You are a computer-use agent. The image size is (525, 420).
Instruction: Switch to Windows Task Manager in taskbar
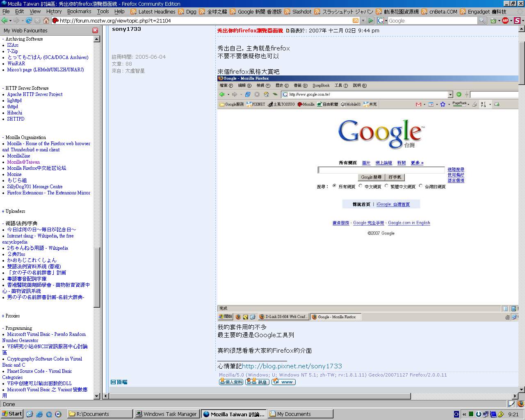pyautogui.click(x=167, y=414)
